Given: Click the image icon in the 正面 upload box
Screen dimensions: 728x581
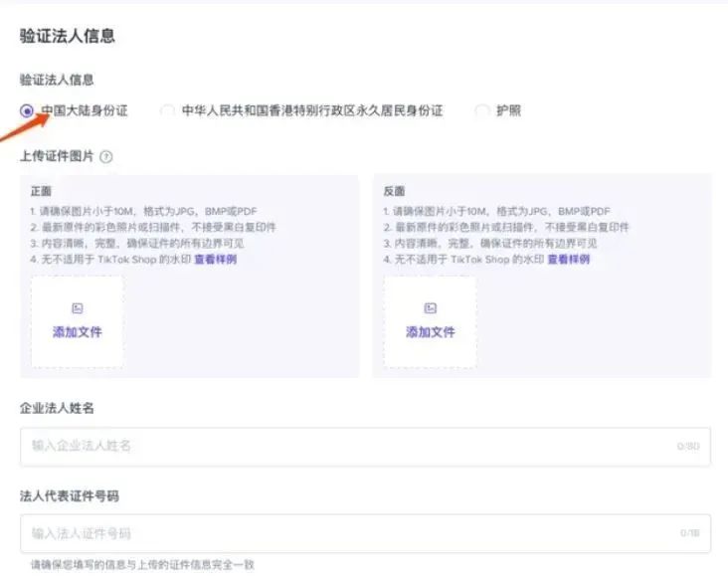Looking at the screenshot, I should 78,309.
